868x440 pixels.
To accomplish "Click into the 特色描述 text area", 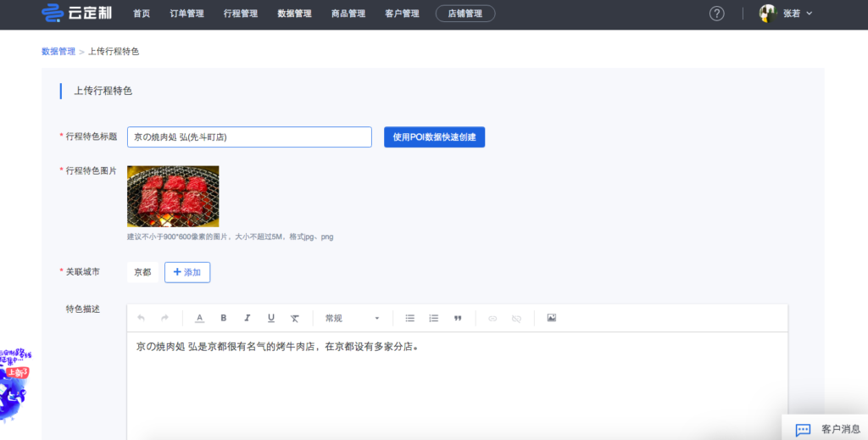I will point(457,386).
